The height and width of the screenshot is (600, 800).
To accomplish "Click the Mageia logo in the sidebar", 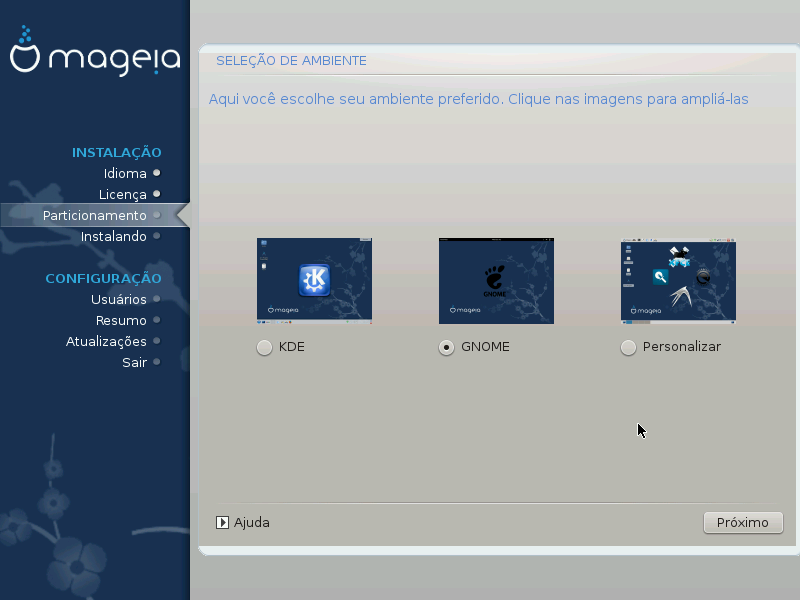I will (95, 57).
